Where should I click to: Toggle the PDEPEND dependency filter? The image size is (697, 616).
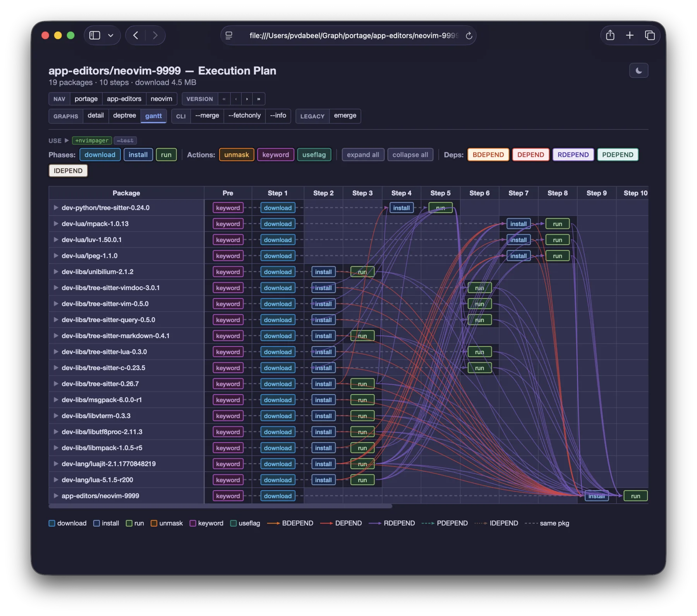click(618, 155)
